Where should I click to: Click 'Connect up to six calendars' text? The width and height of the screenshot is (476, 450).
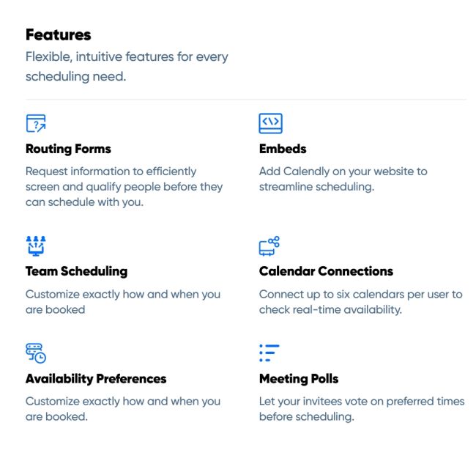click(x=360, y=302)
